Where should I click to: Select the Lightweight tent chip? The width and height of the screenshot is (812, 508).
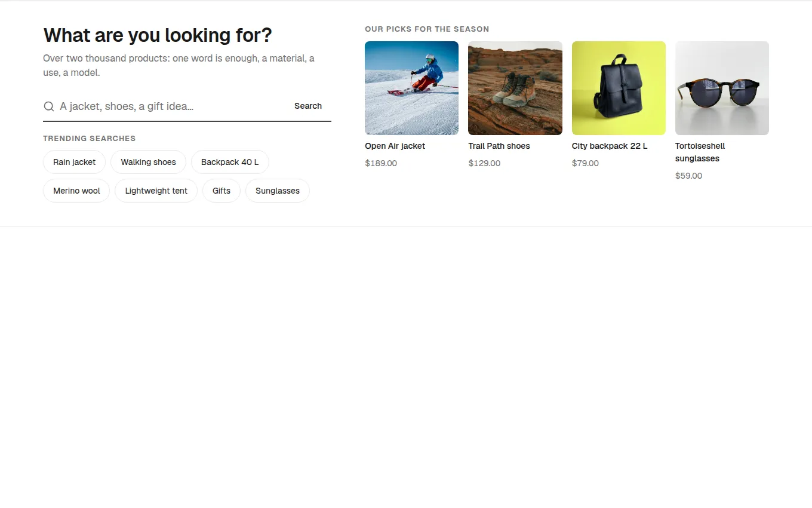[x=156, y=191]
